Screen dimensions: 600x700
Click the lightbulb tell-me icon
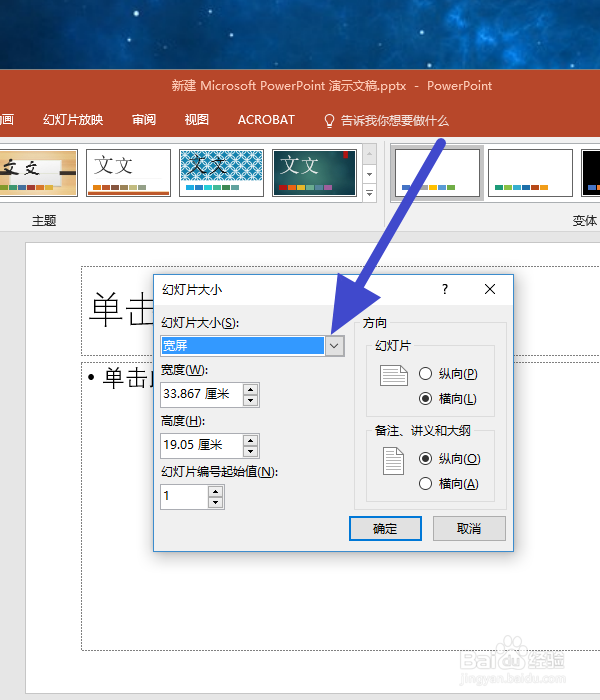pyautogui.click(x=329, y=121)
